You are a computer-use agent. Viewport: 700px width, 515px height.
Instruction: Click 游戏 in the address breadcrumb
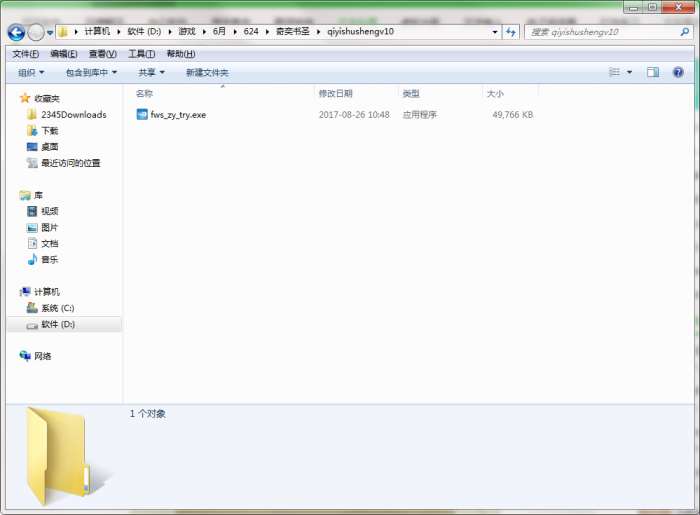tap(187, 31)
